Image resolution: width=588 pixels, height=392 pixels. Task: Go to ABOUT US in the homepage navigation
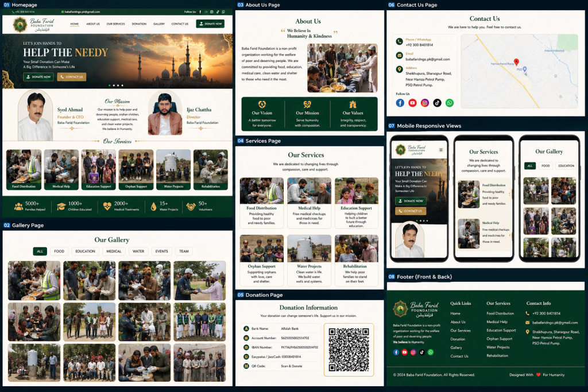click(x=93, y=24)
